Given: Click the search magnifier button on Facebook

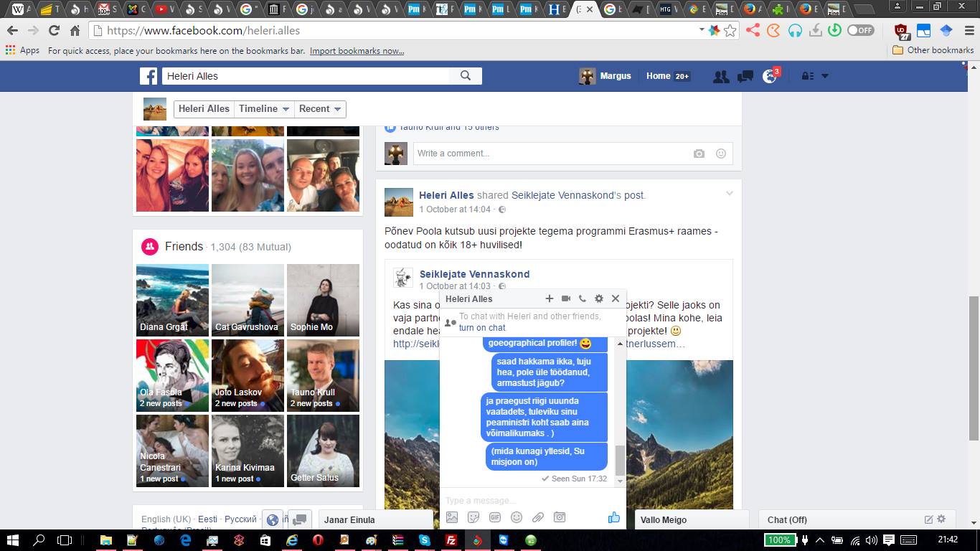Looking at the screenshot, I should (466, 76).
